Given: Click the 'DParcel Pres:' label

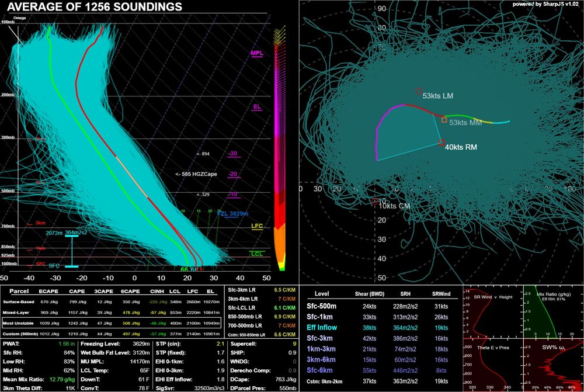Looking at the screenshot, I should [247, 388].
